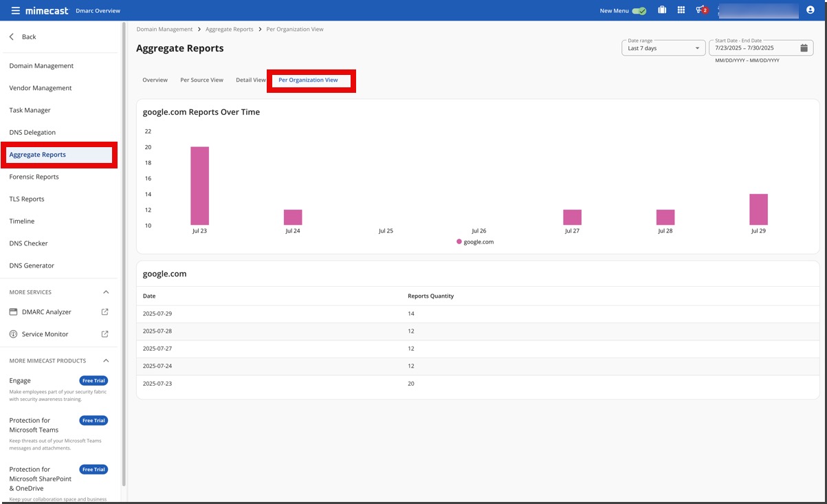Screen dimensions: 827x504
Task: Click the Jul 23 chart bar
Action: tap(199, 186)
